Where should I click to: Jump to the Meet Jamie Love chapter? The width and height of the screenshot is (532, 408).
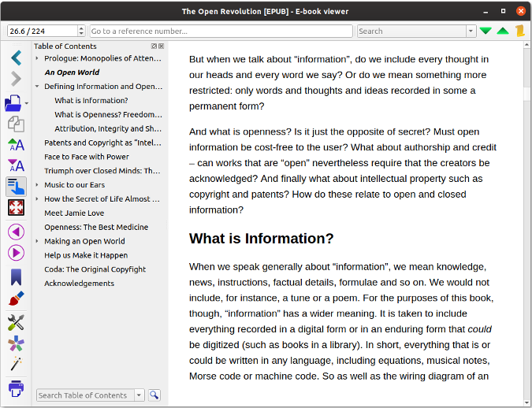[x=74, y=213]
